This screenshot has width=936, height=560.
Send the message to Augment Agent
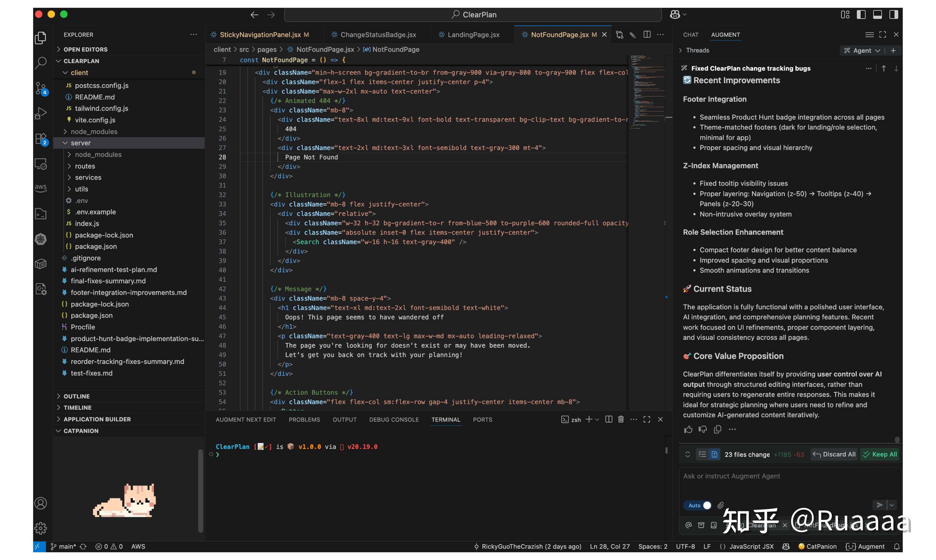[879, 505]
